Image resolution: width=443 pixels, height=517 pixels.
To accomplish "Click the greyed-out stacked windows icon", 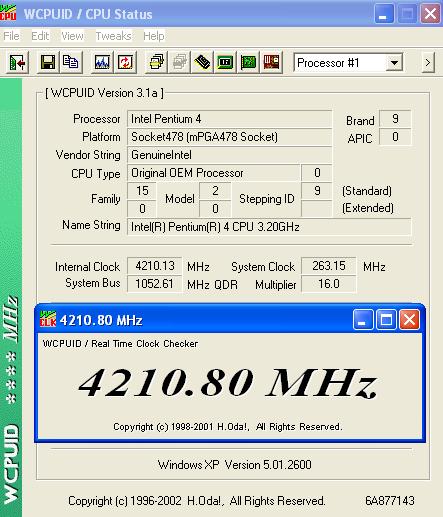I will pyautogui.click(x=179, y=62).
